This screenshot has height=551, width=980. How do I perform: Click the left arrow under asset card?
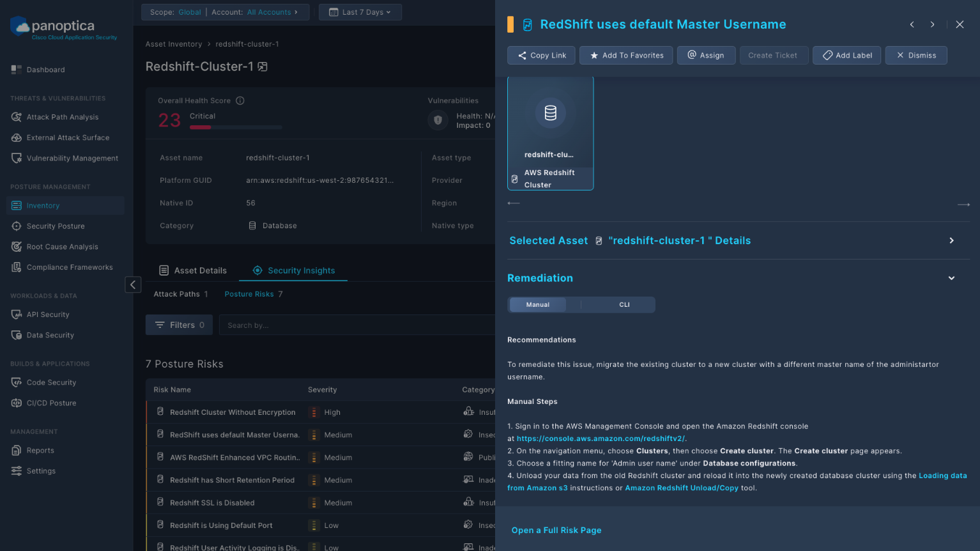tap(514, 203)
